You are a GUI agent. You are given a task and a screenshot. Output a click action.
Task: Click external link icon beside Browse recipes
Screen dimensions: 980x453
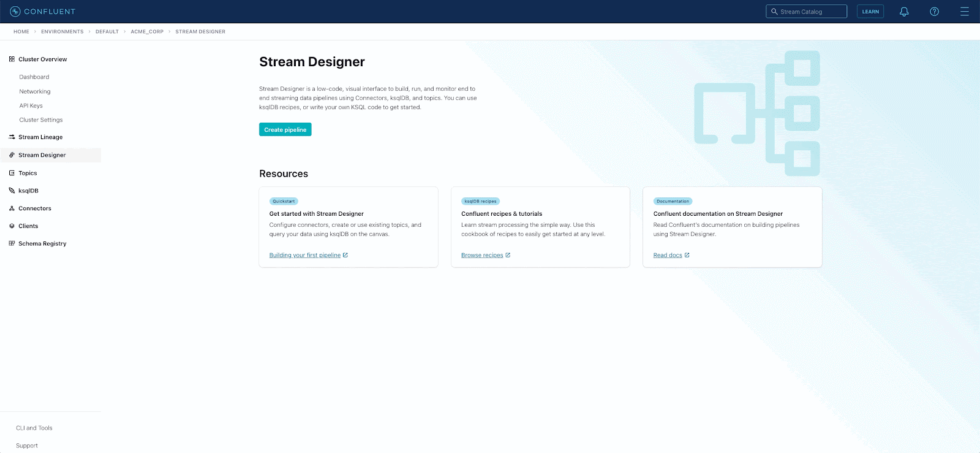pyautogui.click(x=508, y=255)
